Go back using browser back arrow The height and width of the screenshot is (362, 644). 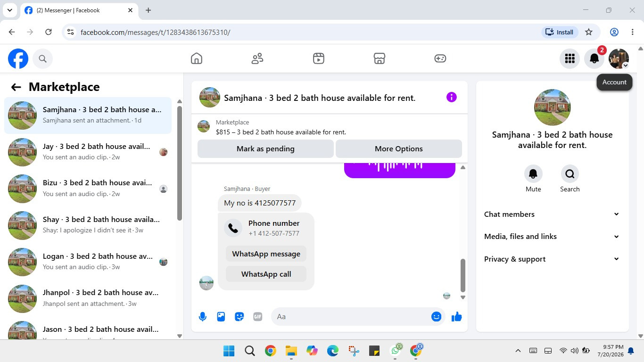pyautogui.click(x=12, y=32)
